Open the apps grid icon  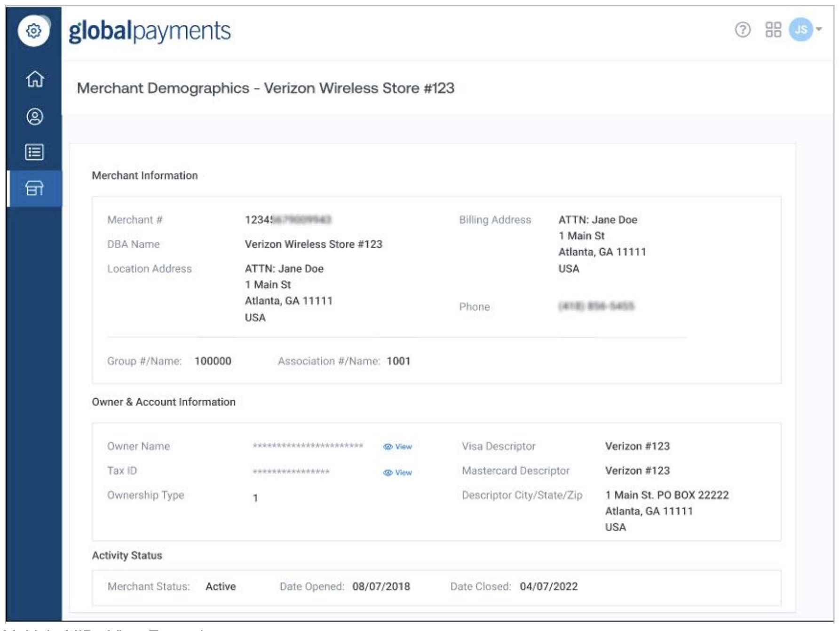773,30
